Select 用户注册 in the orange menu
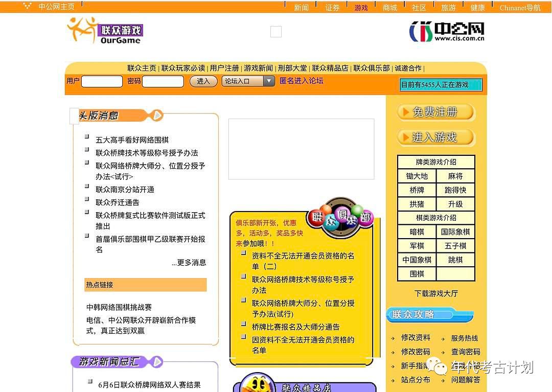This screenshot has height=392, width=552. pos(224,68)
